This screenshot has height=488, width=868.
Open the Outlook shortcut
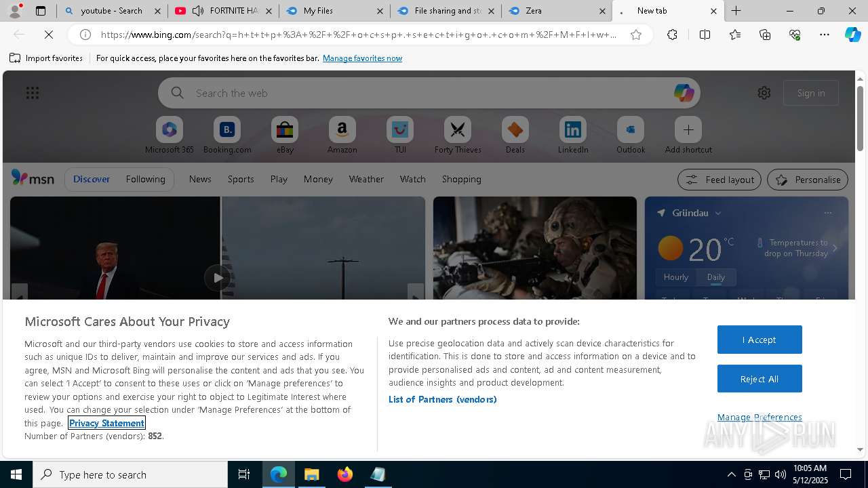pos(631,135)
